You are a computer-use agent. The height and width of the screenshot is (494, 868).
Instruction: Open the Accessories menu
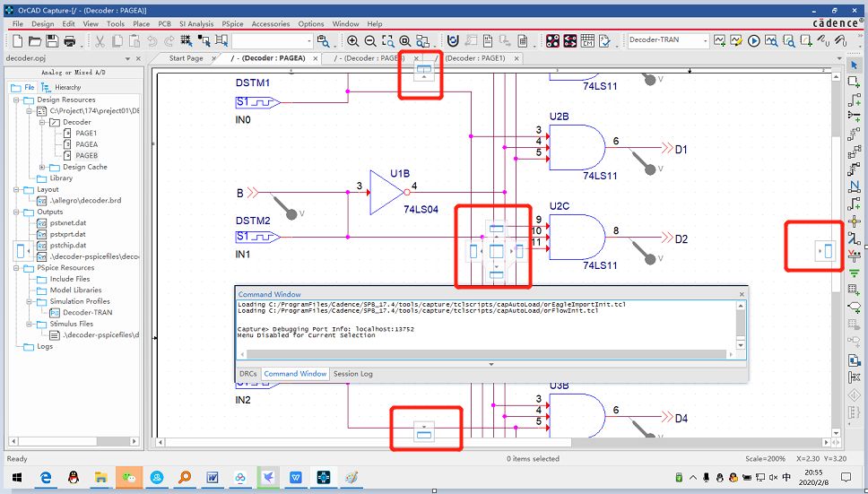tap(271, 24)
